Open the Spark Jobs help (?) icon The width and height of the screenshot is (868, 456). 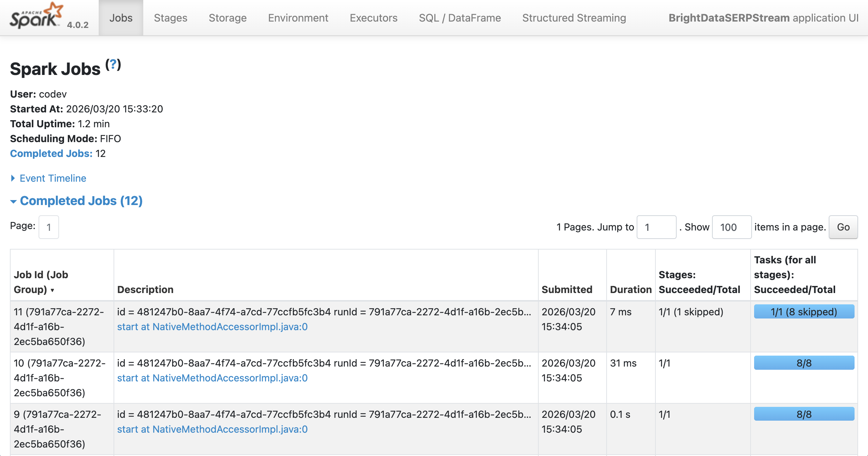click(112, 65)
